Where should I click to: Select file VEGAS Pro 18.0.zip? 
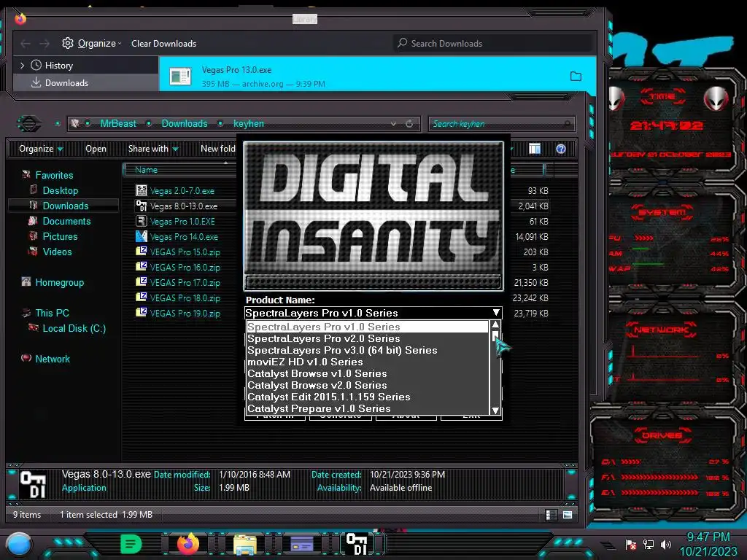(x=185, y=298)
